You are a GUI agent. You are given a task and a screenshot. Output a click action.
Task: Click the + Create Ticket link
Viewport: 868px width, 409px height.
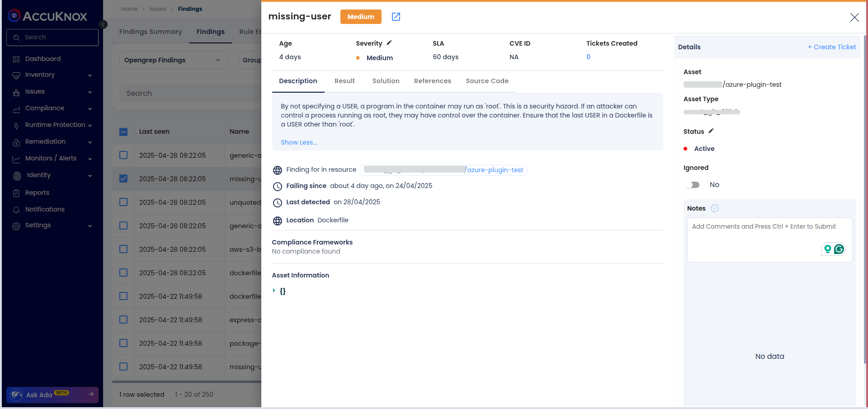832,47
